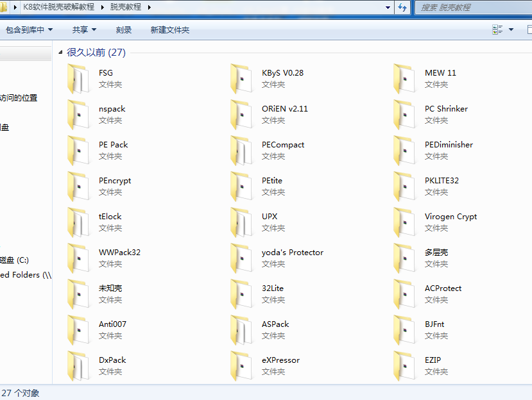Expand the arrow after K8软件脱壳破解教程 breadcrumb
Screen dimensions: 532x400
point(102,7)
